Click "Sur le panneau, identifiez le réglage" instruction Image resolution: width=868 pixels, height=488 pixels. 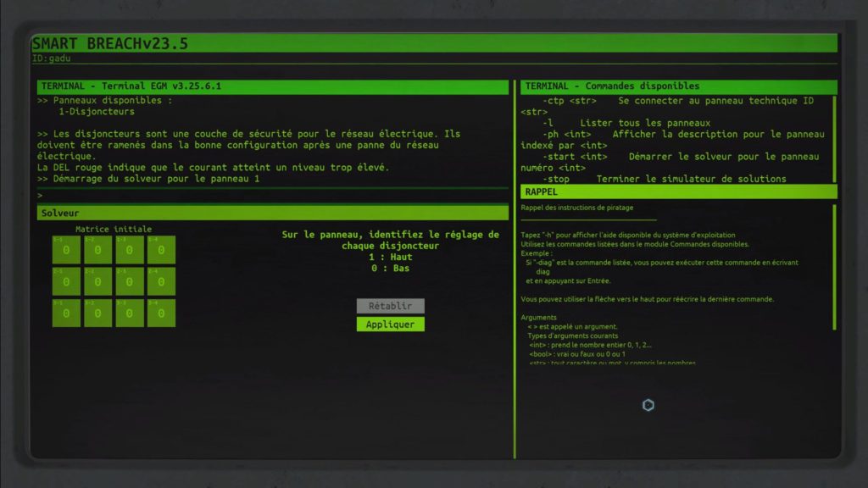[x=390, y=240]
